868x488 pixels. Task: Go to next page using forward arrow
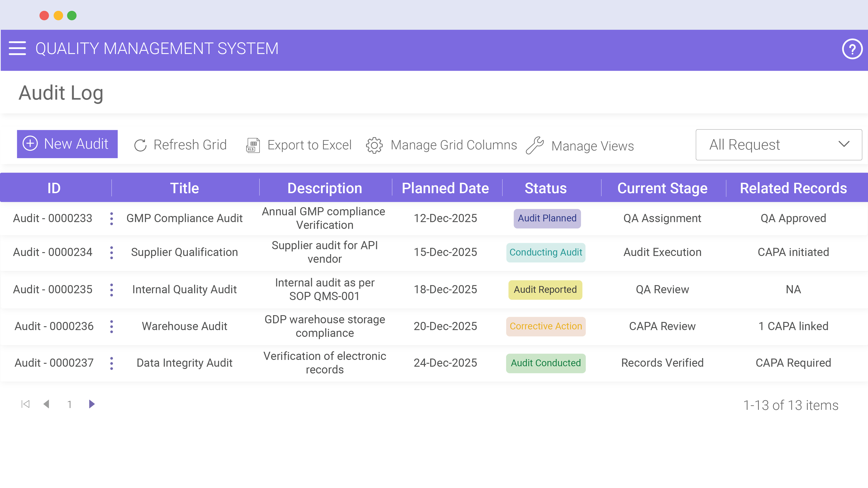coord(92,404)
